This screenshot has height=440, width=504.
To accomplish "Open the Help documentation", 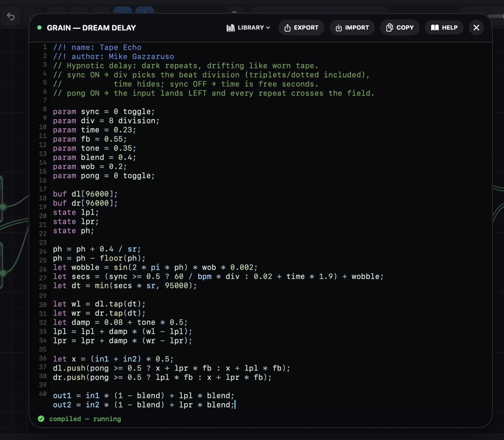I will (x=444, y=28).
